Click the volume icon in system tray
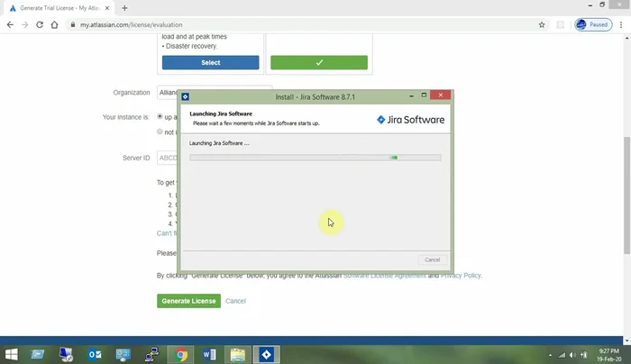The height and width of the screenshot is (364, 631). pos(572,355)
